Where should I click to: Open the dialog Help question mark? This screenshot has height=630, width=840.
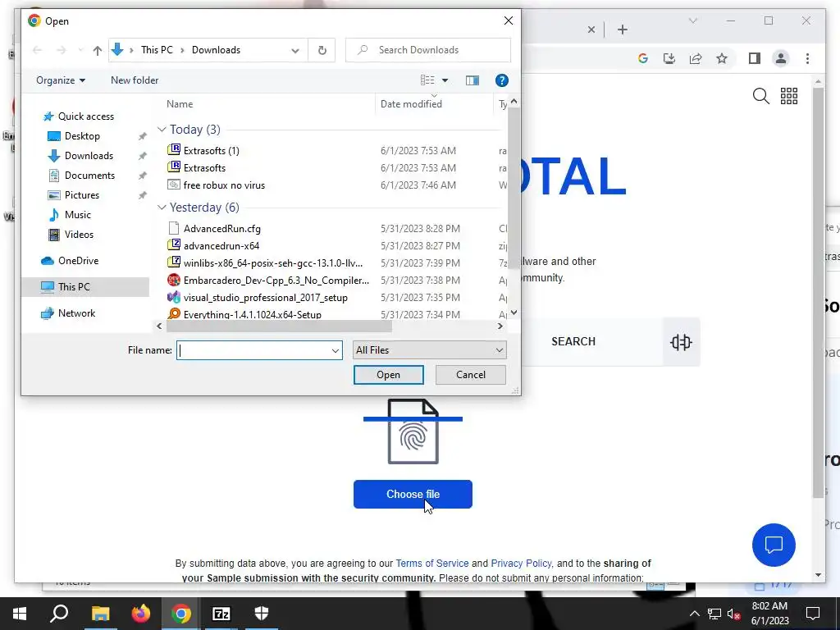pos(501,80)
